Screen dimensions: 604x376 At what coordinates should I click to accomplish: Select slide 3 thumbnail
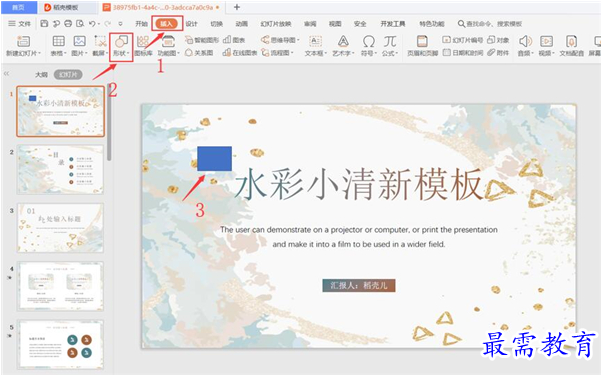click(60, 228)
